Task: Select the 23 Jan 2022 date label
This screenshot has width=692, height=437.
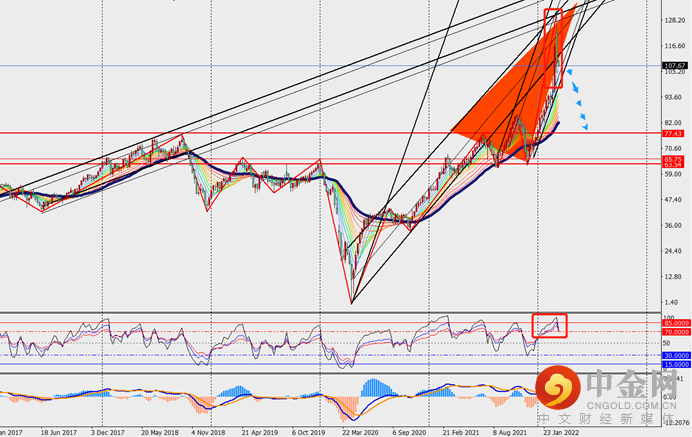Action: pyautogui.click(x=560, y=433)
